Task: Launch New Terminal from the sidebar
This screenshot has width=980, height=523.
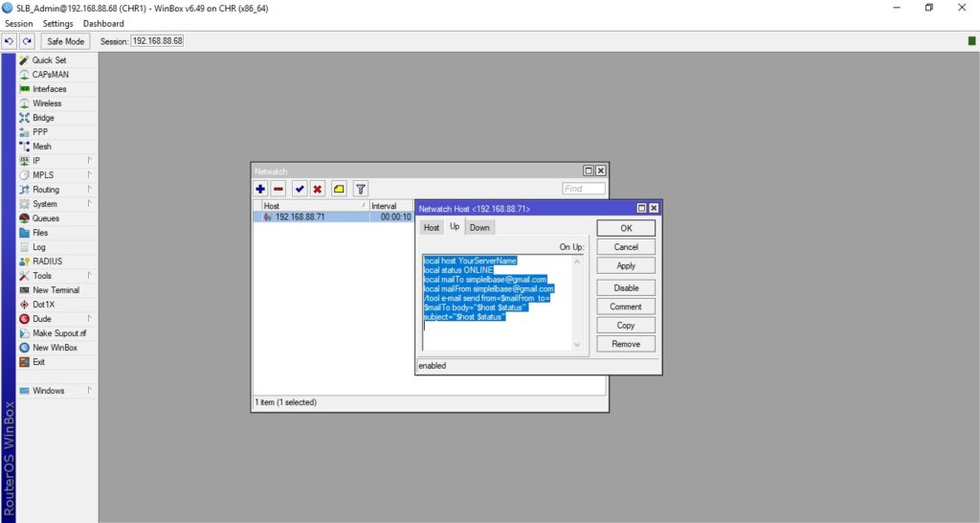Action: 56,290
